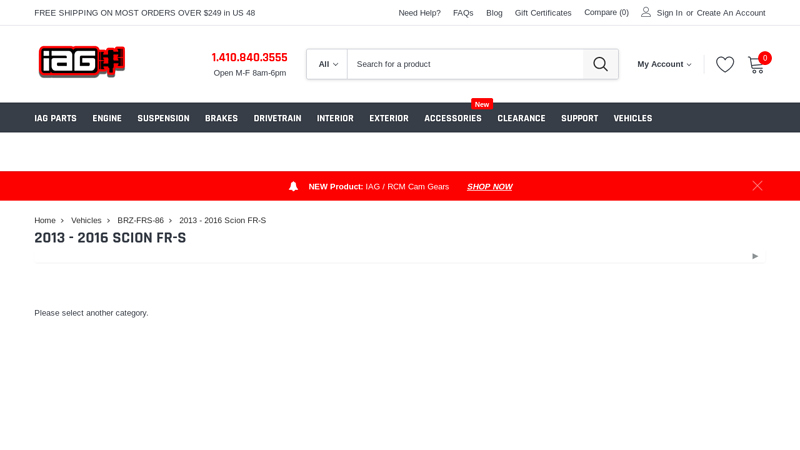
Task: Click the Compare (0) link
Action: [606, 13]
